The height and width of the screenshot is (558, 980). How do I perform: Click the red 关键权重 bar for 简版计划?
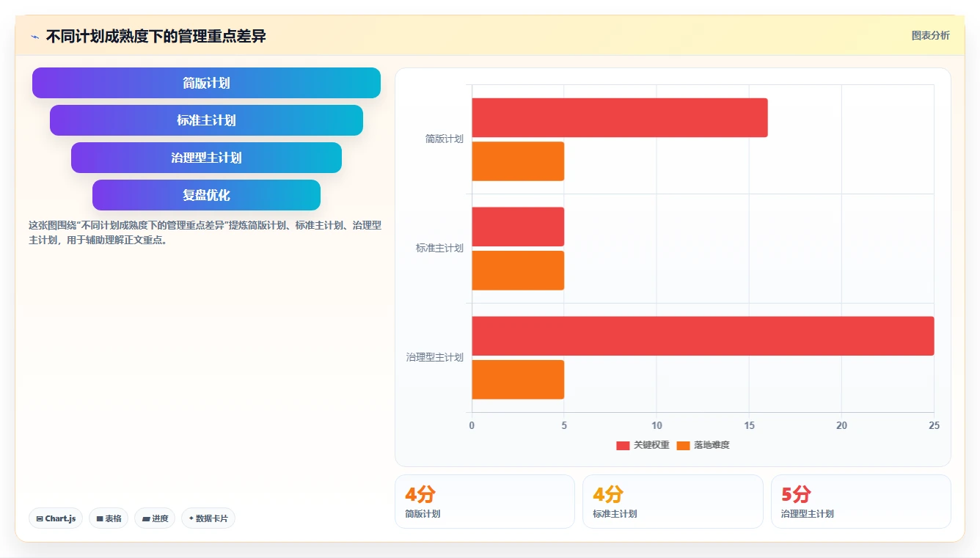(x=620, y=117)
